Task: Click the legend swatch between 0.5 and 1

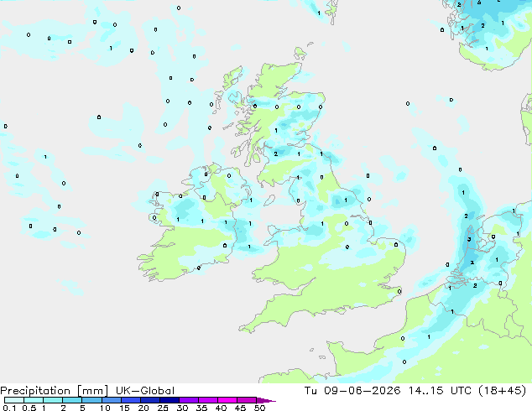Action: tap(34, 400)
